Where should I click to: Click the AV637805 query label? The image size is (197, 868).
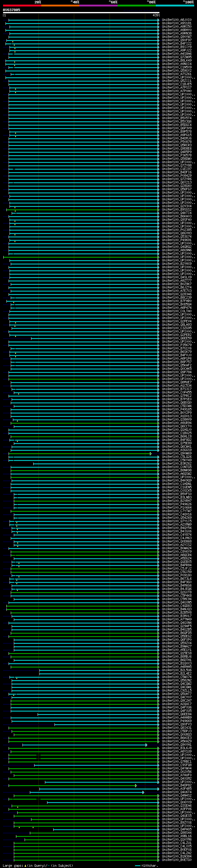[x=11, y=10]
